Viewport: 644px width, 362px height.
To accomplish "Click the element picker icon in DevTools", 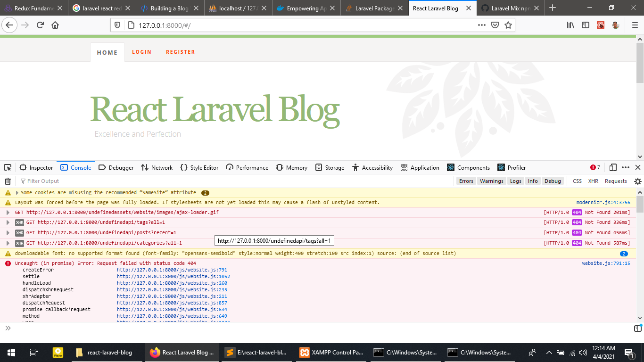I will 8,167.
